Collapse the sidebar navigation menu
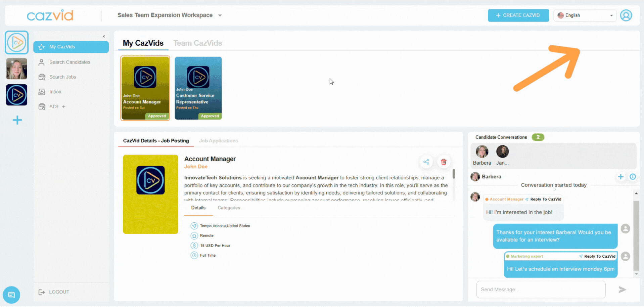 [104, 36]
